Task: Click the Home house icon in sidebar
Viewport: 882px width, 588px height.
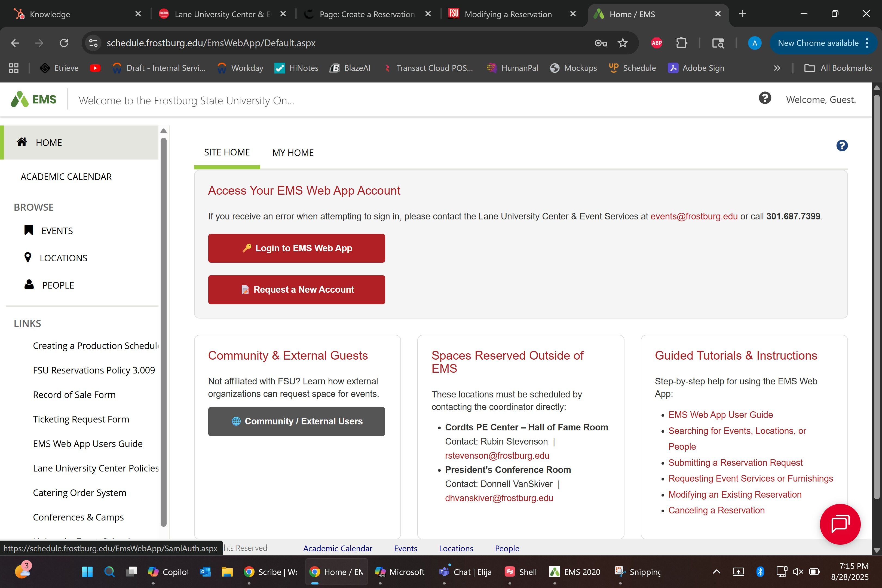Action: [22, 142]
